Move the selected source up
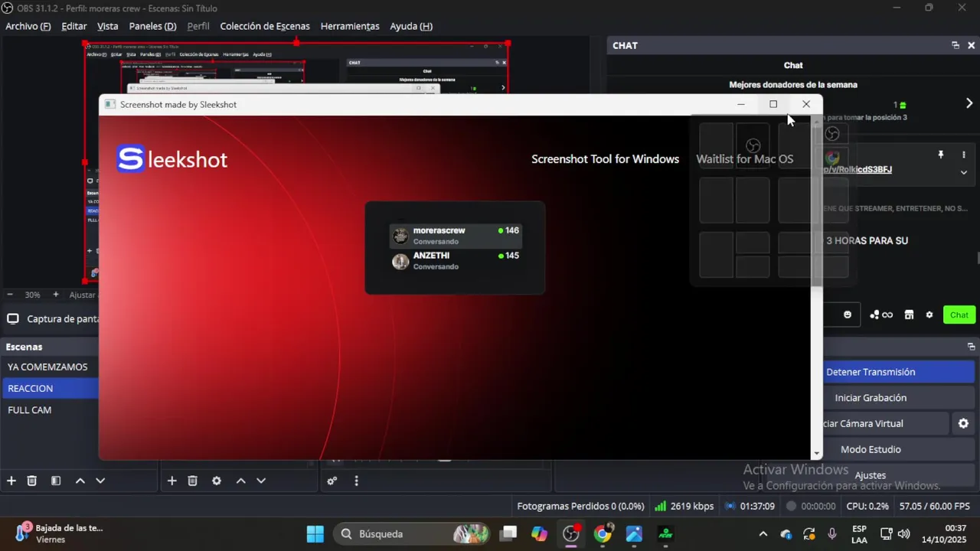The image size is (980, 551). coord(240,481)
